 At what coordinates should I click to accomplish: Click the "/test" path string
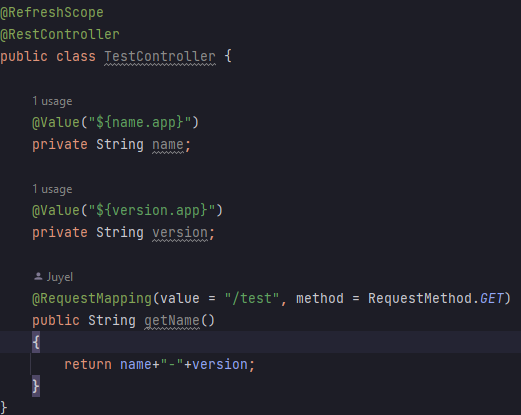[252, 298]
